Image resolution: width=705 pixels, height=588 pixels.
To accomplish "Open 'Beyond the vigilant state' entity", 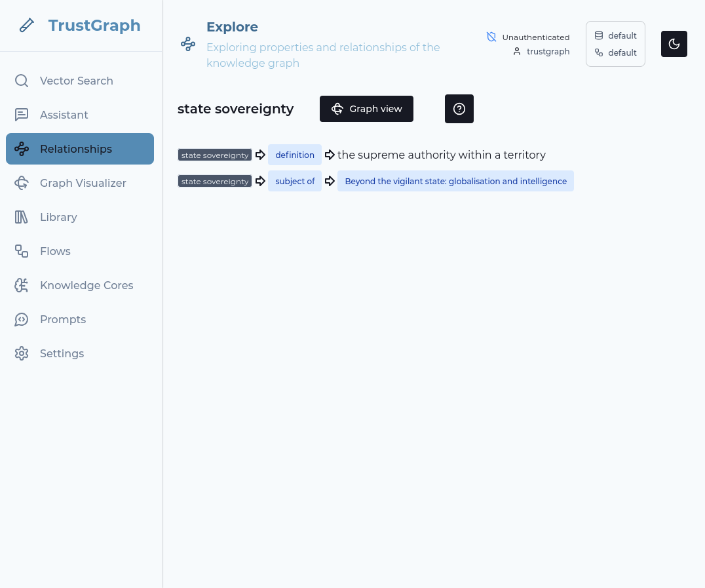I will [x=455, y=181].
